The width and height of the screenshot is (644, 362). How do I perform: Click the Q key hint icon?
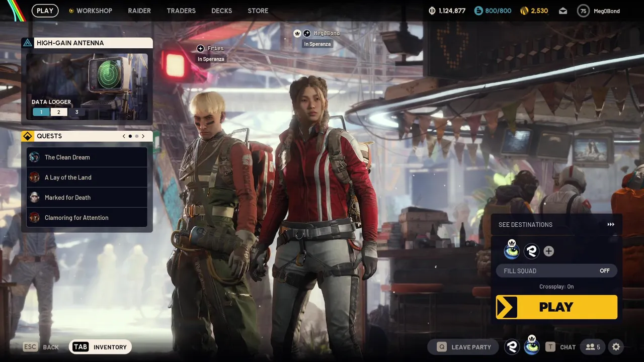[442, 347]
